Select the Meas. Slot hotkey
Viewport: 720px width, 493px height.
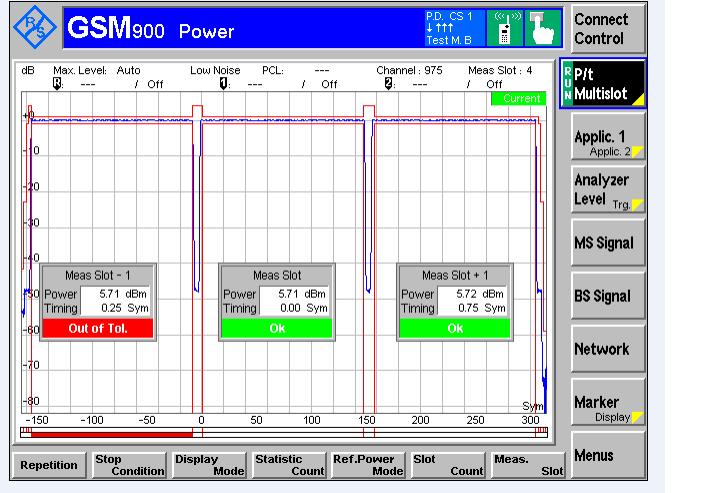(528, 465)
